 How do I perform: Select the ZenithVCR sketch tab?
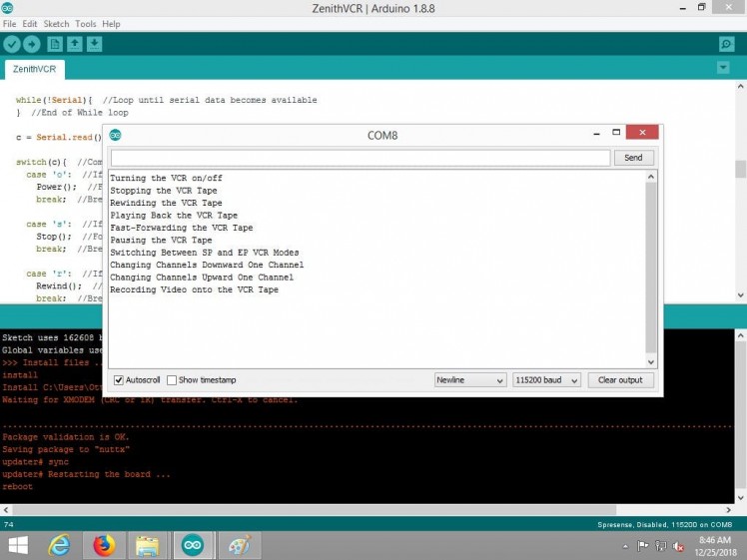point(34,69)
